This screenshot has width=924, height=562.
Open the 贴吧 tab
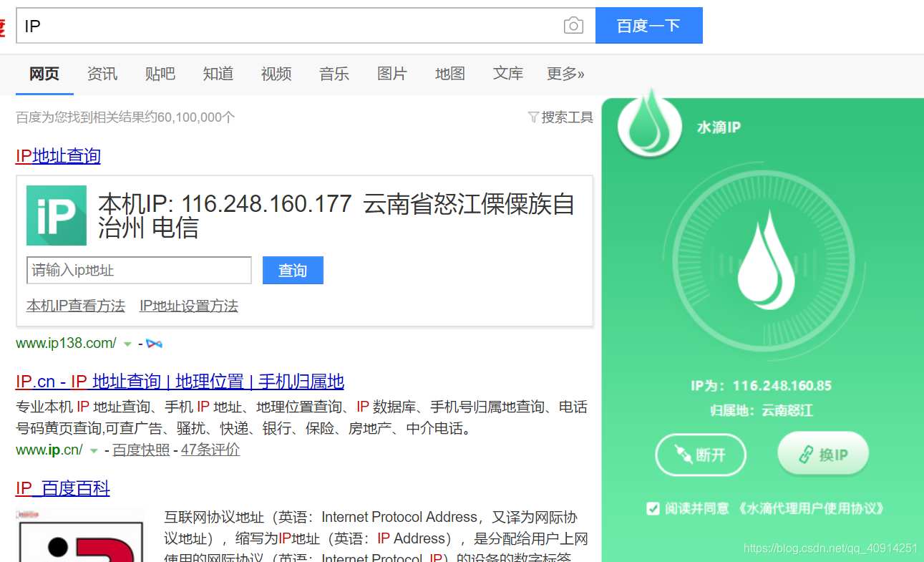160,73
